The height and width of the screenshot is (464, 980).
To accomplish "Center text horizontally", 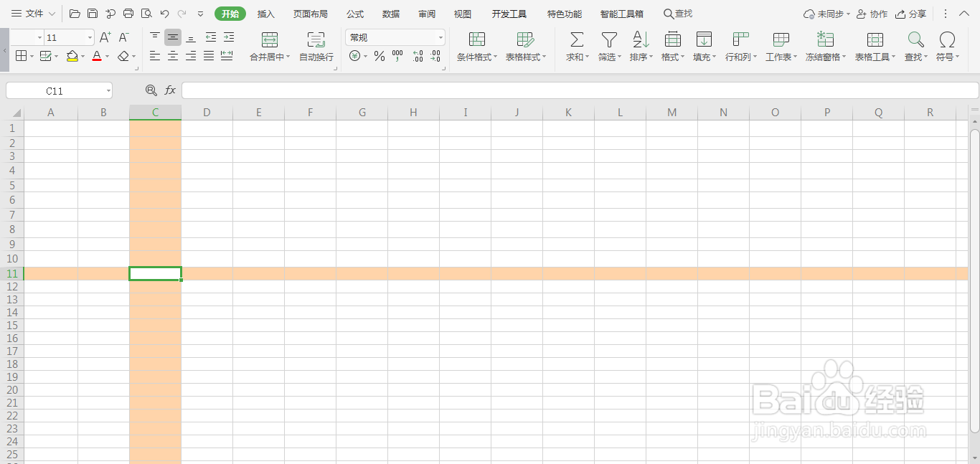I will click(173, 56).
